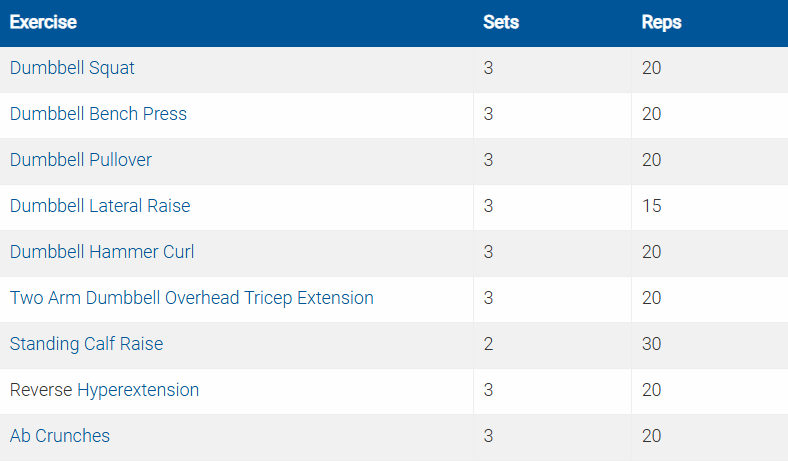
Task: Click the Reverse Hyperextension exercise name
Action: [104, 391]
